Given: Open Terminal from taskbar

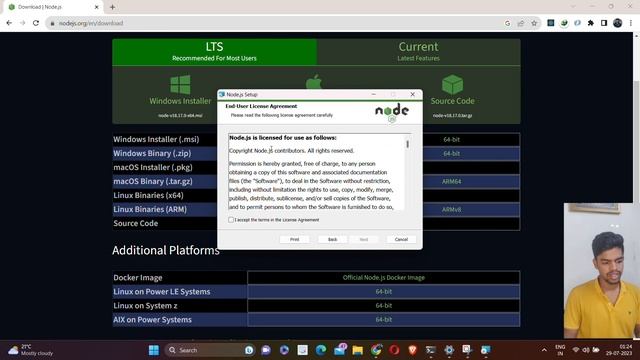Looking at the screenshot, I should 431,350.
